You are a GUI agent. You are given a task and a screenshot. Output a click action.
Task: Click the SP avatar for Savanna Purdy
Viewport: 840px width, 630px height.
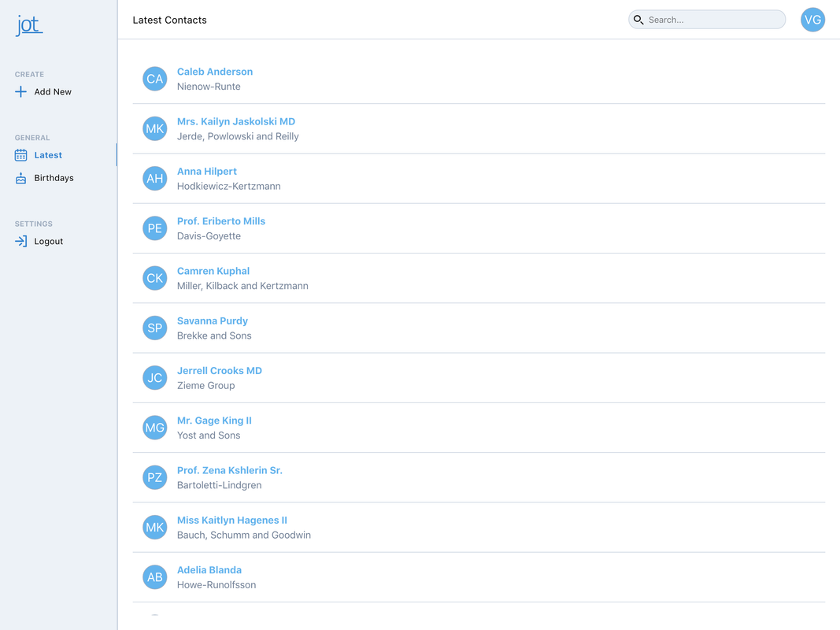(155, 328)
